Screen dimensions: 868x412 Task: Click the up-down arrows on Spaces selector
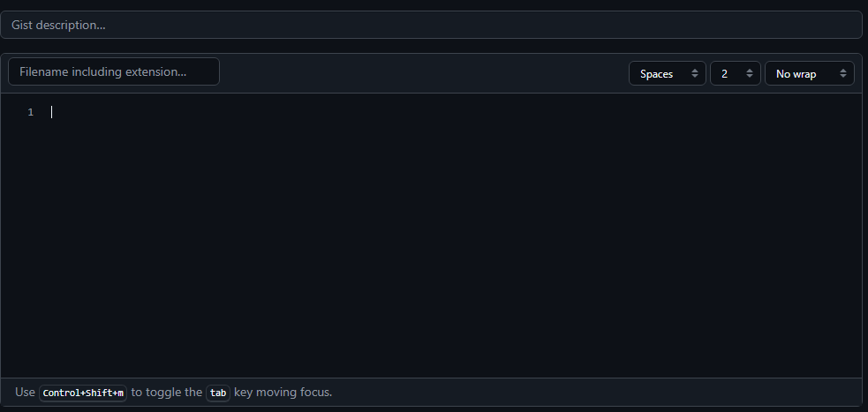tap(695, 73)
